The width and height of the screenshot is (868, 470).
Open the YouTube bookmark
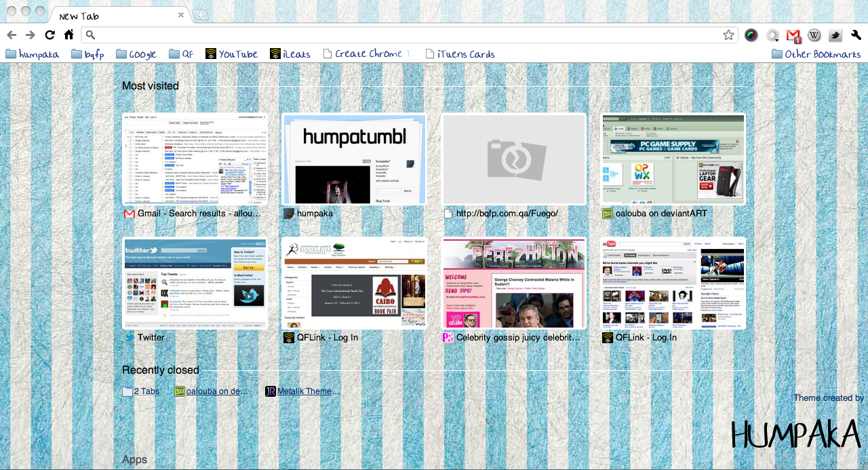coord(231,54)
